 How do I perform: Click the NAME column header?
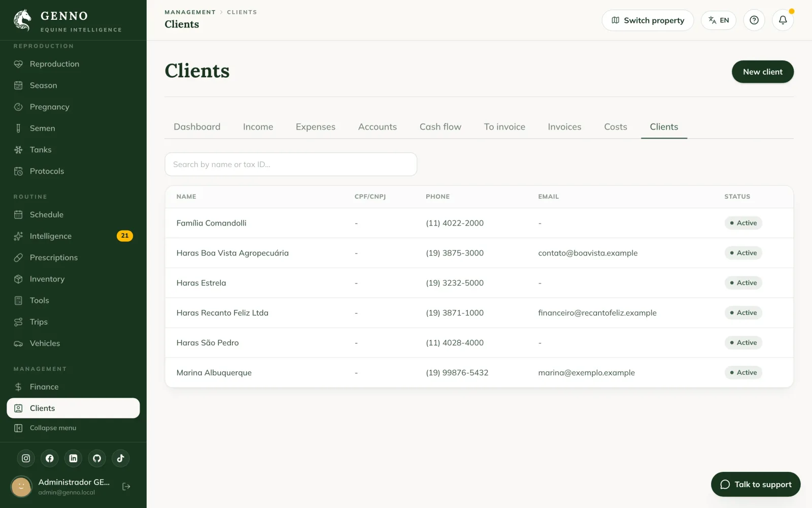pos(186,197)
